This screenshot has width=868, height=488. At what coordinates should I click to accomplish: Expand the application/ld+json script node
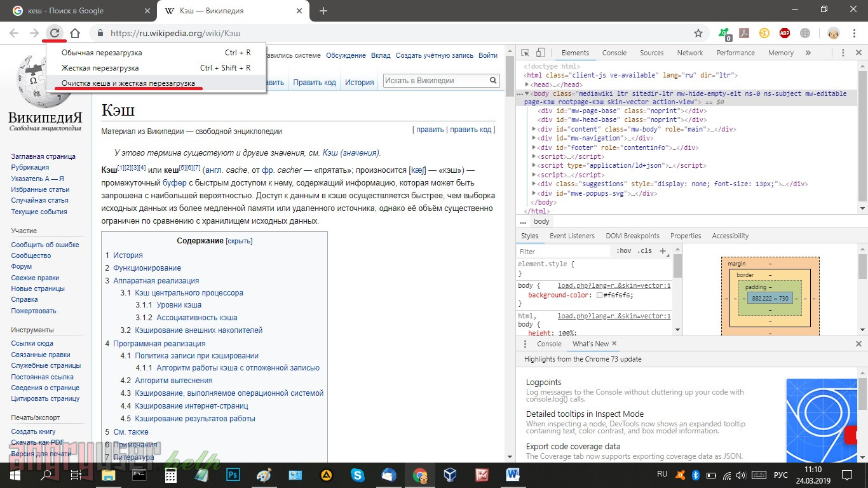(534, 166)
